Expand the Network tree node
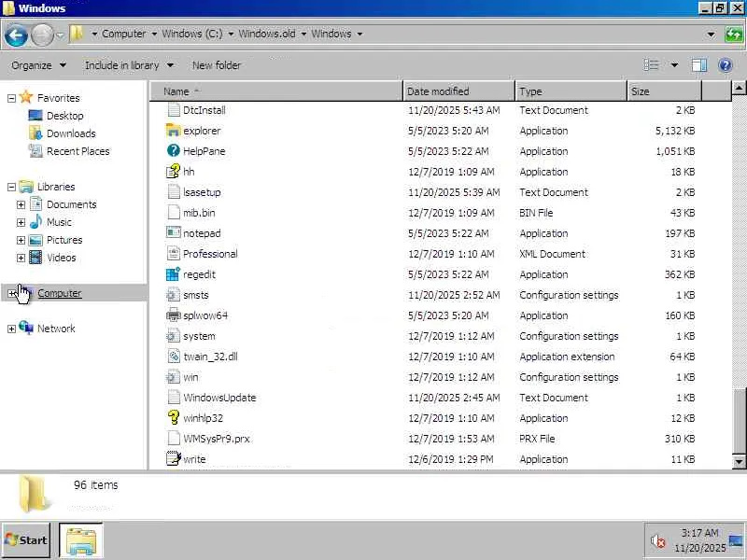The image size is (747, 560). 11,329
